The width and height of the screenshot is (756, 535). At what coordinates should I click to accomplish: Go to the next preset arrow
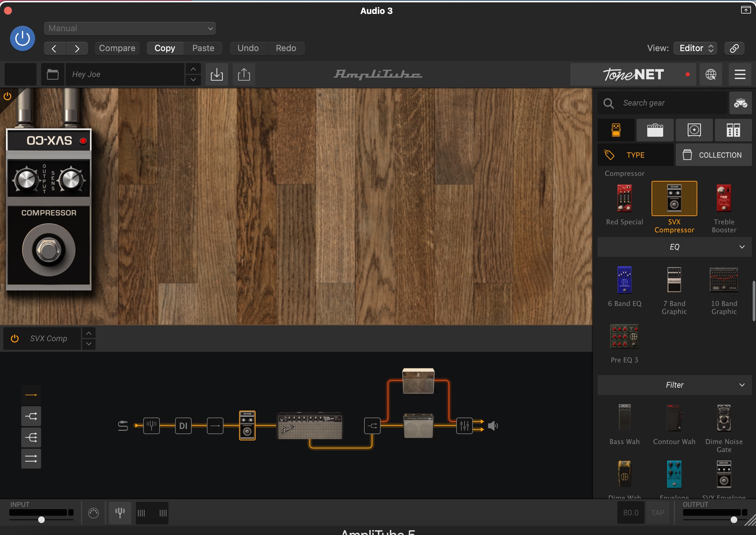[77, 48]
